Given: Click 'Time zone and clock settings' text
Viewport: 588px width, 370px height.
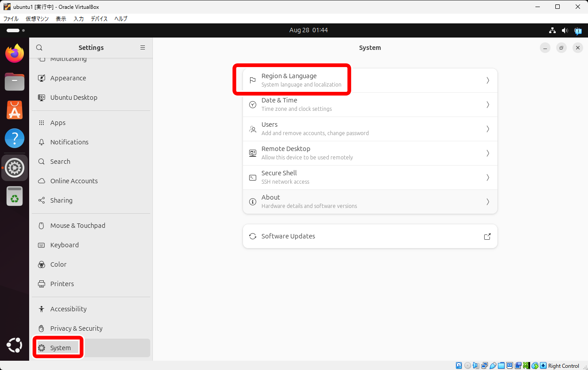Looking at the screenshot, I should click(x=296, y=109).
